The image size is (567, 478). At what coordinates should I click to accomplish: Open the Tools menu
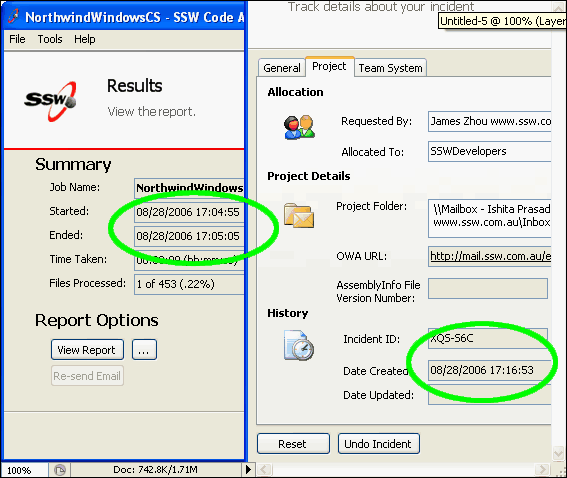[x=50, y=39]
